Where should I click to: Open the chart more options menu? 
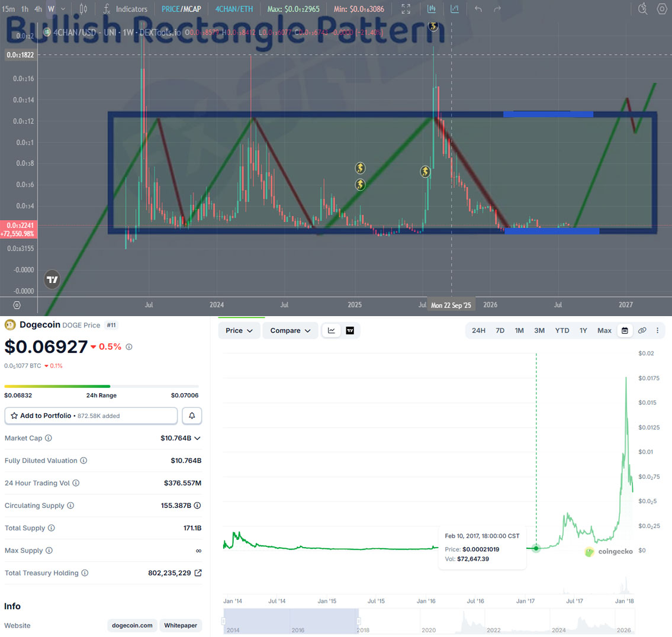pos(657,330)
